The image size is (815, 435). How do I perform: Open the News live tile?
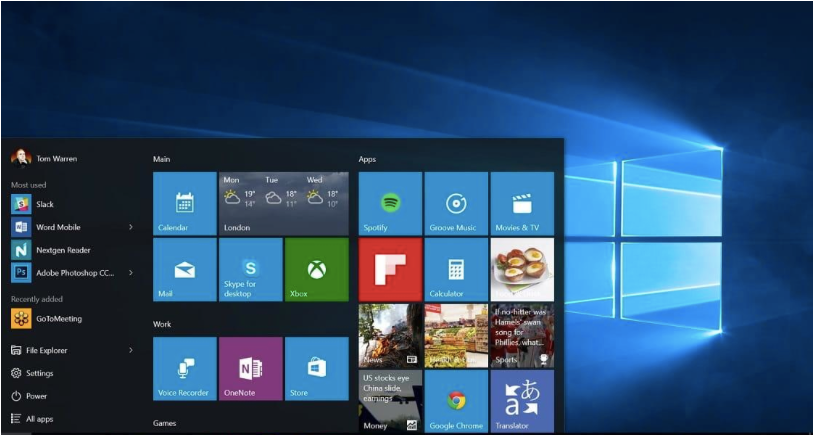tap(390, 336)
